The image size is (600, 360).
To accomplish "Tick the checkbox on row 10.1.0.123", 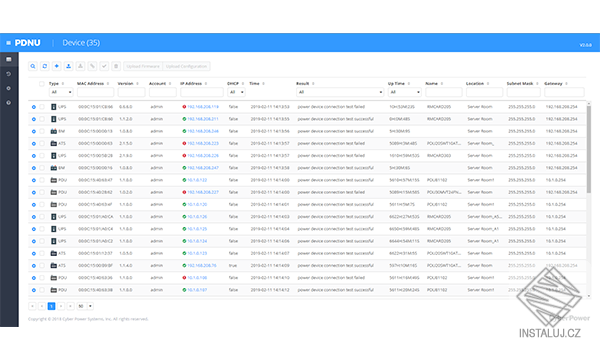I will click(42, 254).
